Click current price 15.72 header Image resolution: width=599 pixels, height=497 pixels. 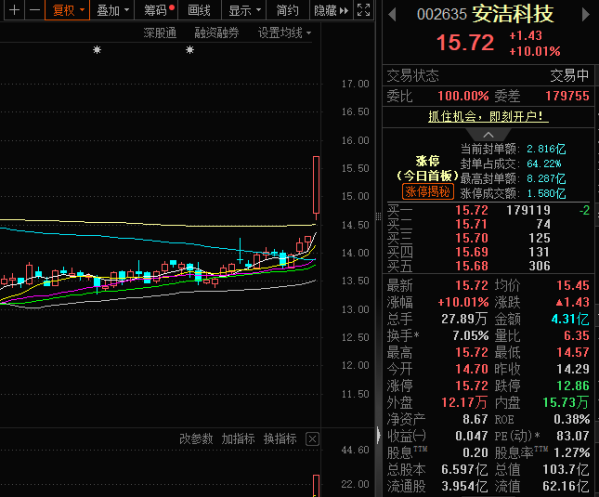click(465, 42)
